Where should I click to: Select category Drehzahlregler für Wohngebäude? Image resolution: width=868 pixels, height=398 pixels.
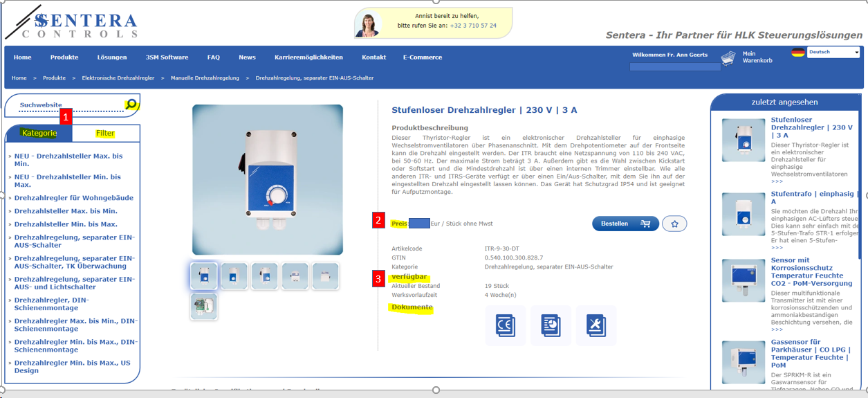(74, 198)
